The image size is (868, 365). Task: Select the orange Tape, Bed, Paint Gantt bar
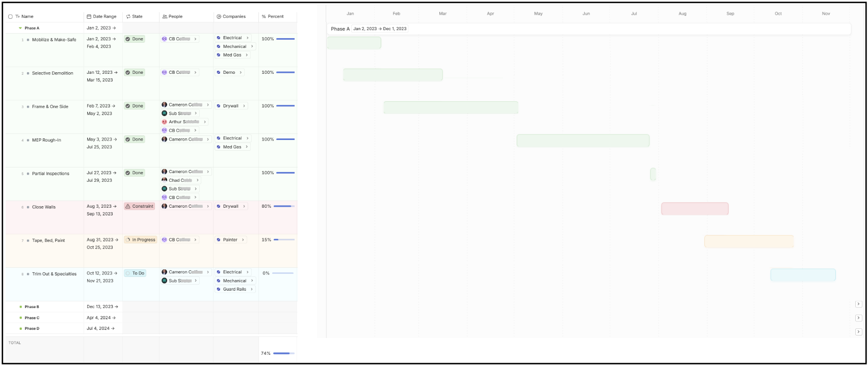point(749,242)
